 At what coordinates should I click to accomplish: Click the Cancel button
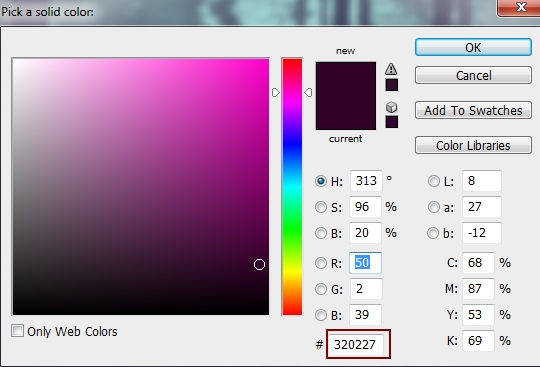coord(473,75)
